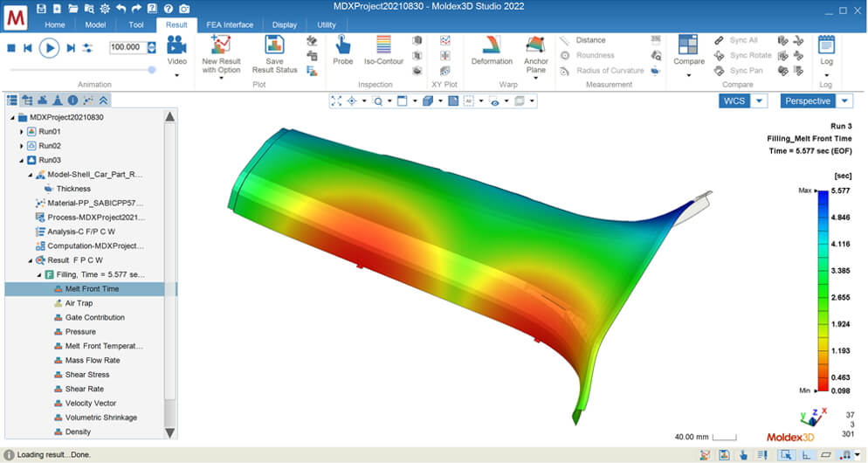
Task: Click the animation progress slider handle
Action: [151, 70]
